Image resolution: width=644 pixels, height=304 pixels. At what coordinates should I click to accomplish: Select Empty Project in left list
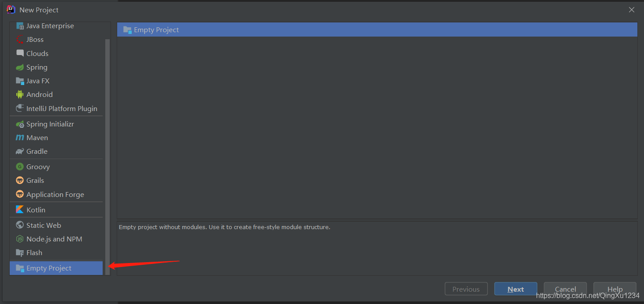click(56, 268)
